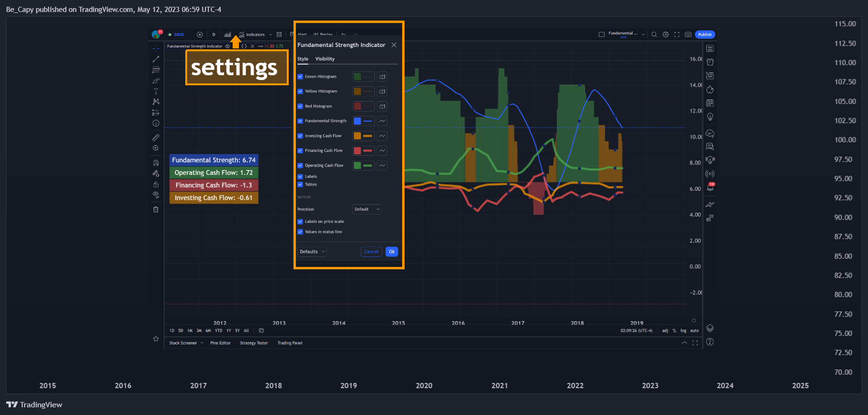The width and height of the screenshot is (868, 415).
Task: Toggle the Investing Cash Flow checkbox
Action: click(300, 136)
